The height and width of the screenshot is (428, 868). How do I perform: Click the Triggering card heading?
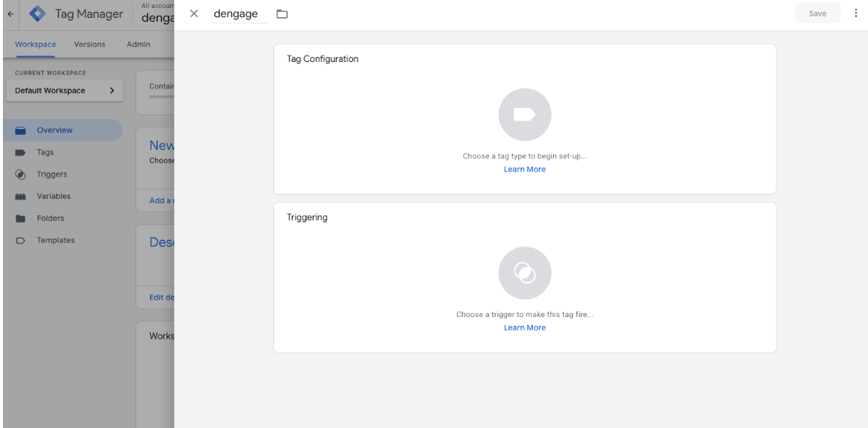pos(307,218)
